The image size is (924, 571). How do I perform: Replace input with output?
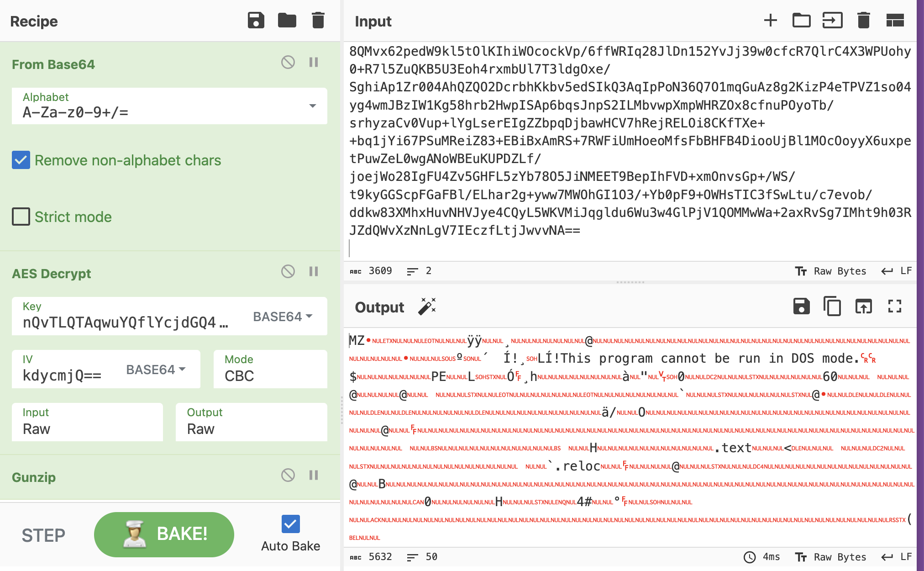point(863,307)
